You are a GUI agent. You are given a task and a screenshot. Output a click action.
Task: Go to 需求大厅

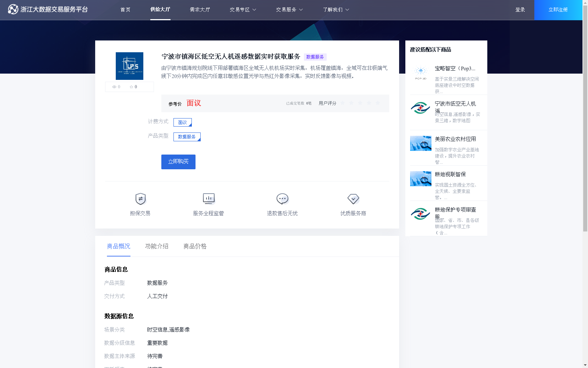200,10
